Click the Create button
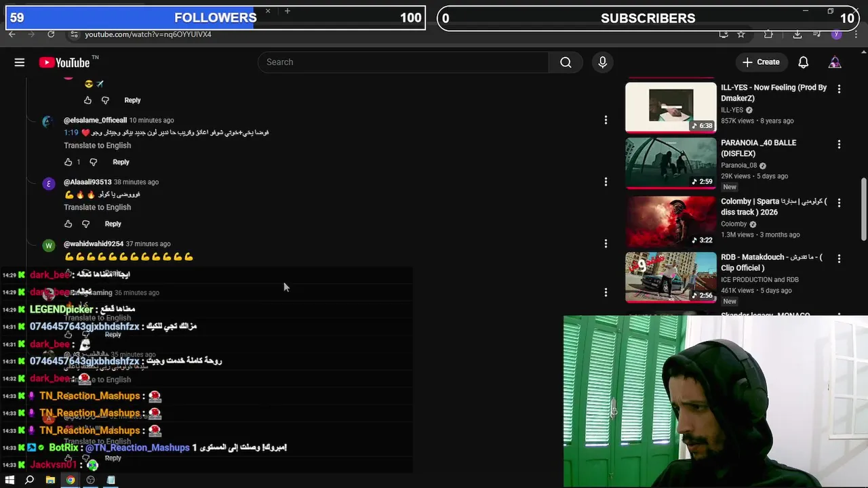The height and width of the screenshot is (488, 868). (x=761, y=62)
